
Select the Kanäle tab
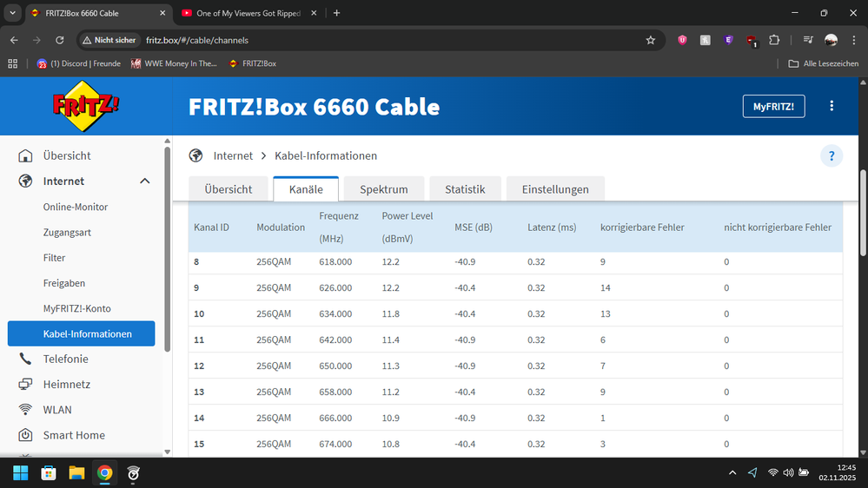click(306, 189)
